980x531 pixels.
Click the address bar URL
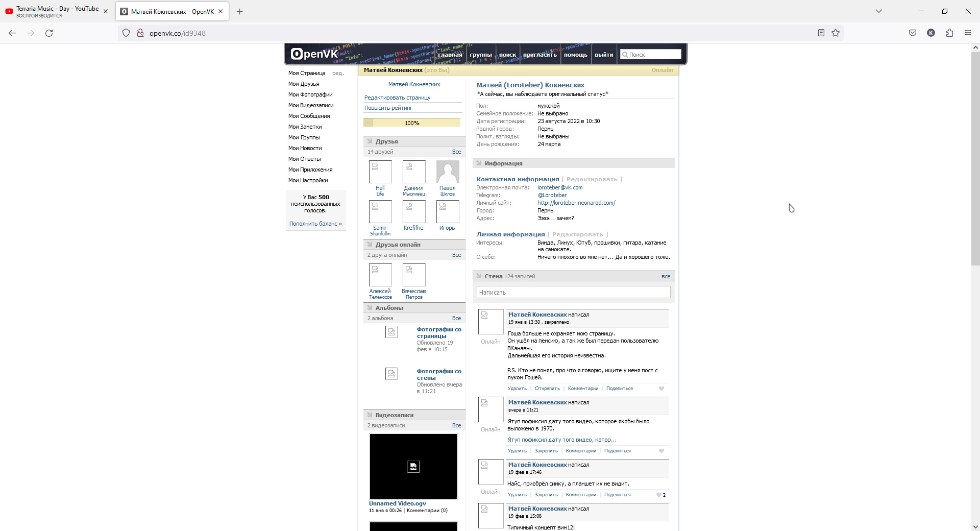pyautogui.click(x=178, y=33)
